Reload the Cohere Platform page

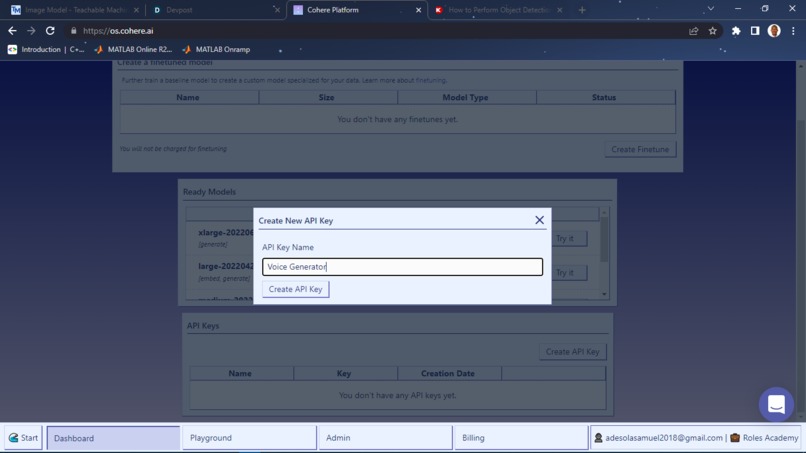pos(50,31)
